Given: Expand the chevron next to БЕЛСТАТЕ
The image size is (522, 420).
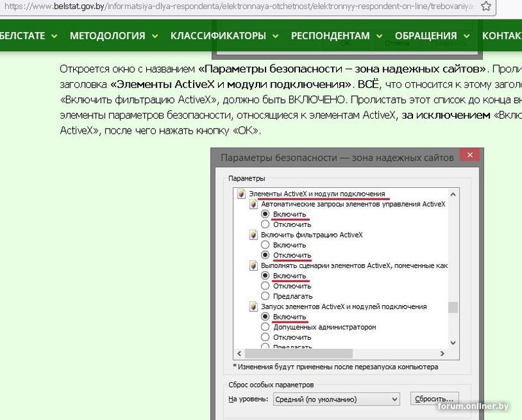Looking at the screenshot, I should coord(54,36).
